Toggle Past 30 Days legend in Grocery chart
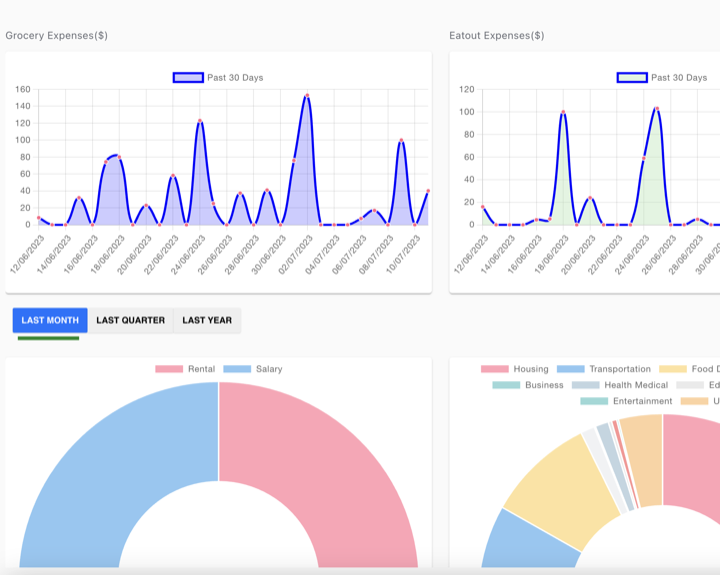Screen dimensions: 720x575 click(x=218, y=78)
